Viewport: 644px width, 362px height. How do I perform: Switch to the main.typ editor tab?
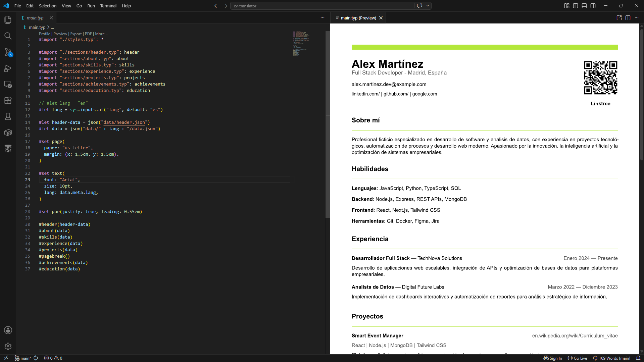[x=35, y=18]
